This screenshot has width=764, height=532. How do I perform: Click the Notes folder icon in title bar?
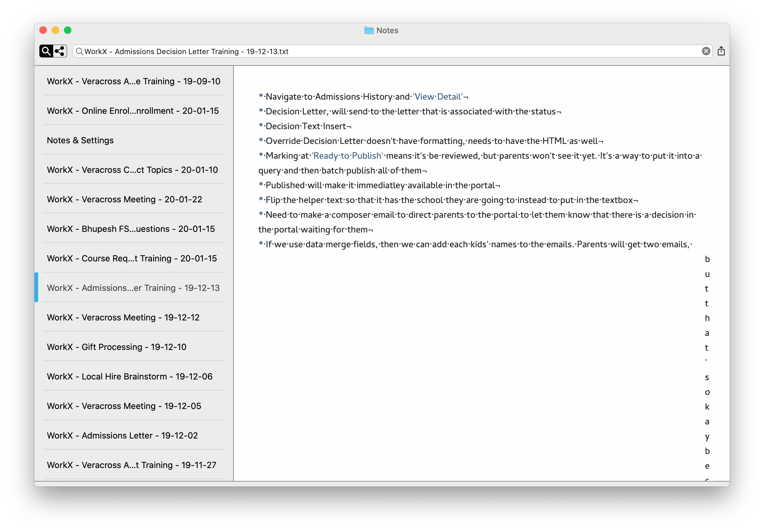[369, 31]
